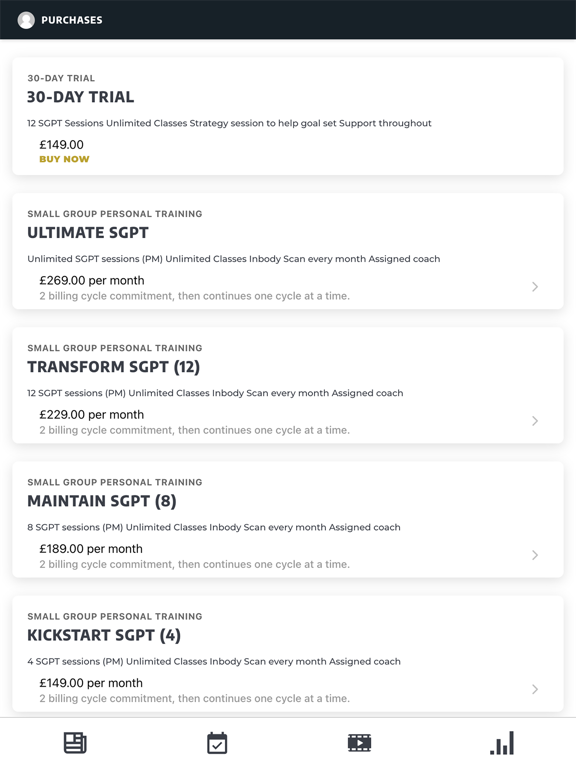
Task: Open the video library tab icon
Action: point(360,743)
